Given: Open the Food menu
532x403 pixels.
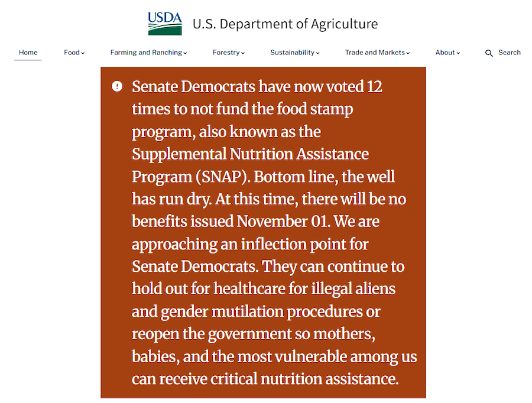Looking at the screenshot, I should [72, 53].
